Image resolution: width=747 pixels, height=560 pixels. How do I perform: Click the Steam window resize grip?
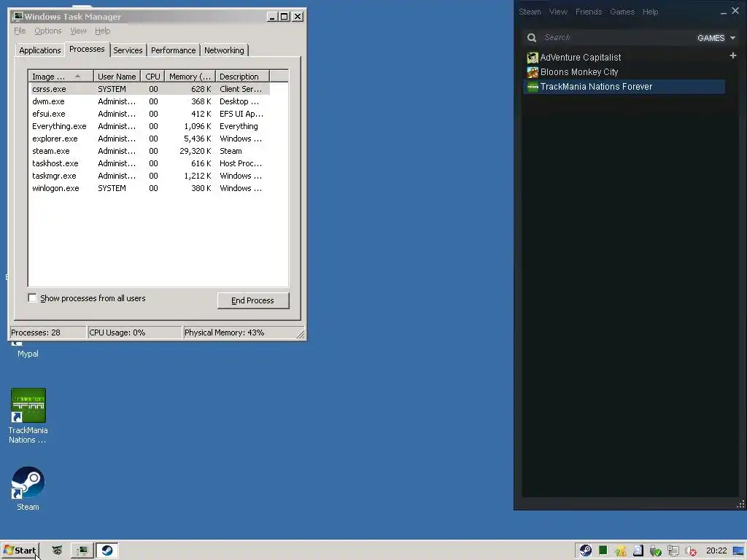[x=741, y=505]
